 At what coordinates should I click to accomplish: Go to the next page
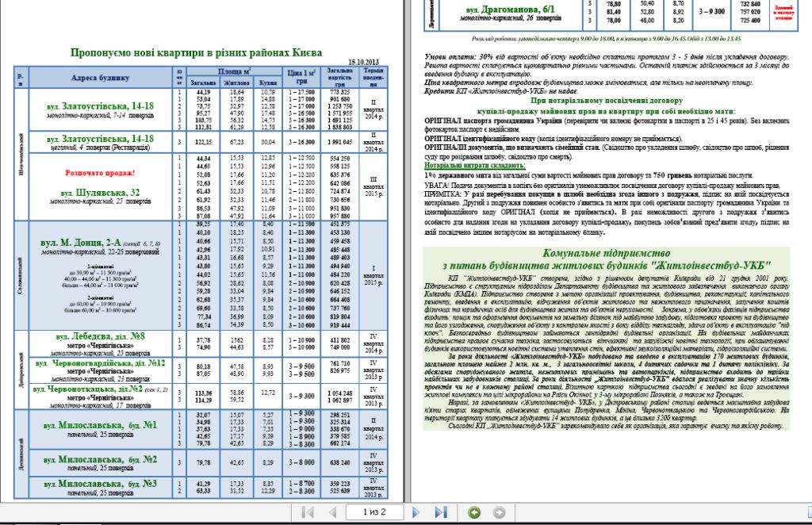coord(416,512)
